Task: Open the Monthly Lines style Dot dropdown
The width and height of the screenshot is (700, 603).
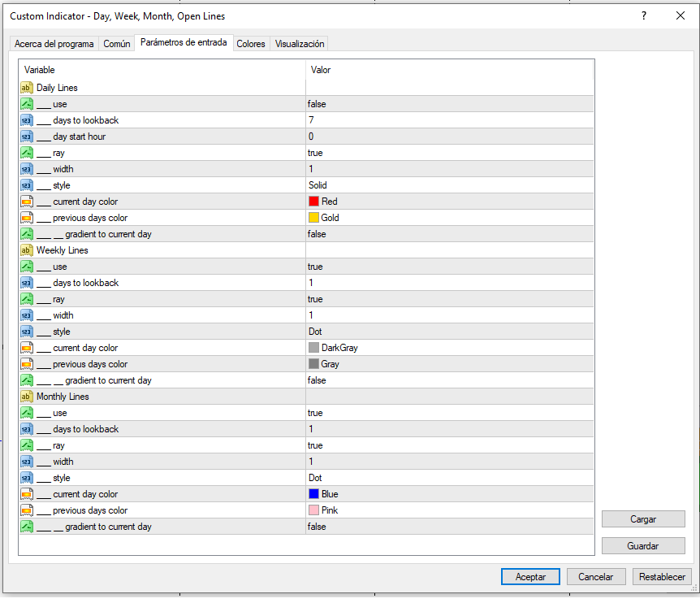Action: [450, 478]
